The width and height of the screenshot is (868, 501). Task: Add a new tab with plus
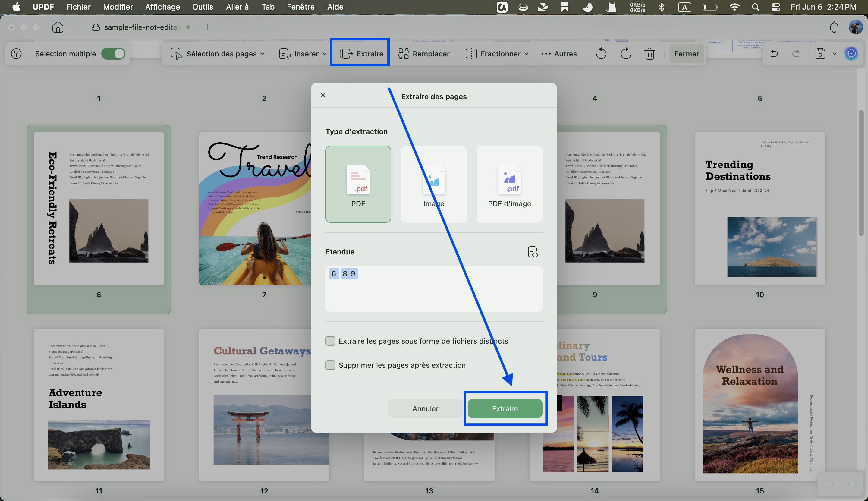(207, 27)
